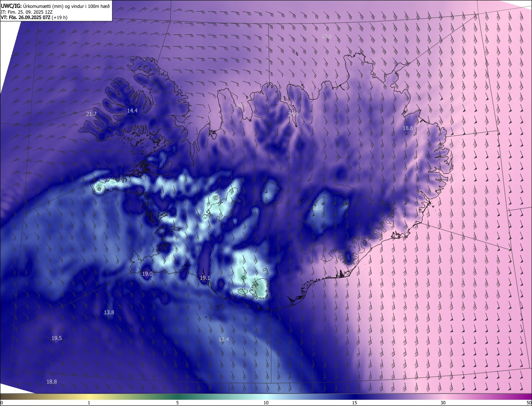Screen dimensions: 532x406
Task: Click the 26.6 value north of Iceland
Action: click(327, 37)
